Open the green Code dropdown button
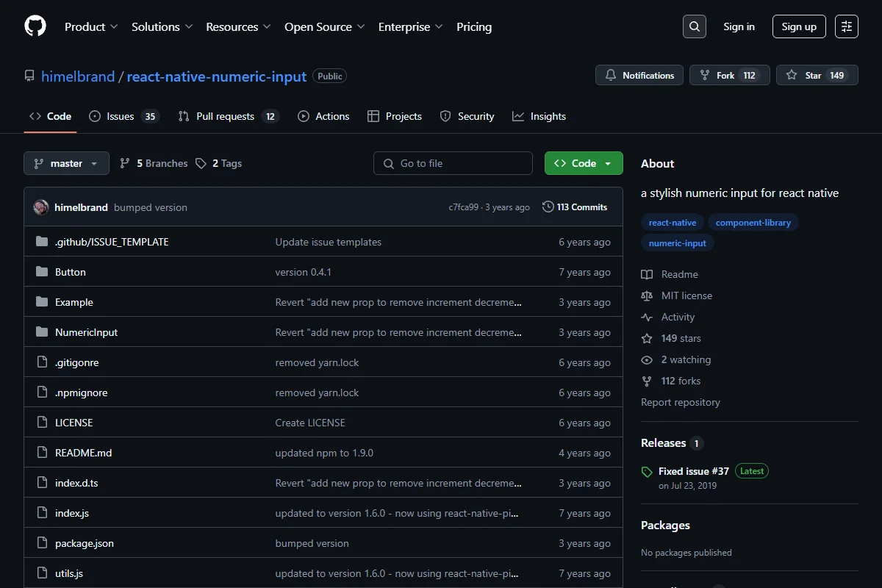Viewport: 882px width, 588px height. tap(584, 163)
